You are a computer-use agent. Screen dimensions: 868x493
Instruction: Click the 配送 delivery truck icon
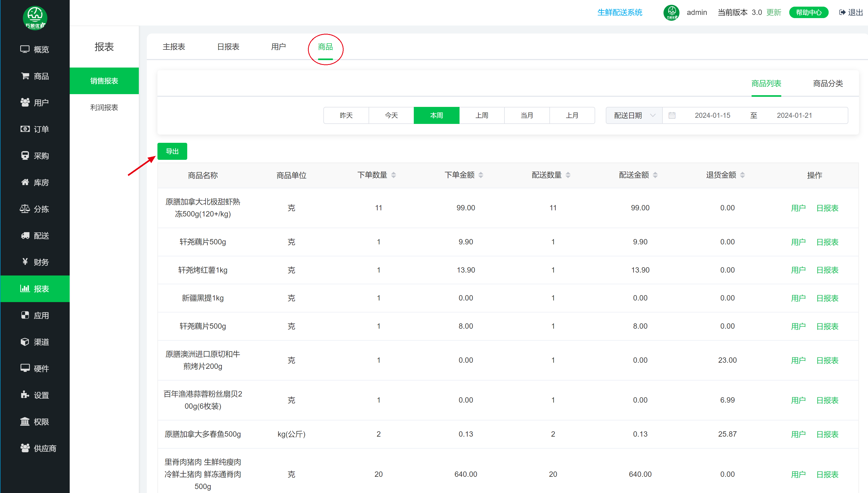25,235
